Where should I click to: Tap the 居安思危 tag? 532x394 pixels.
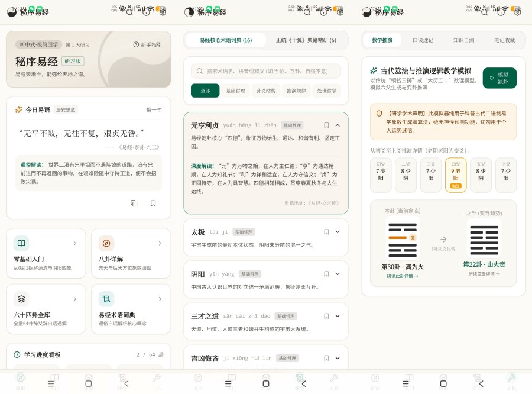(66, 109)
